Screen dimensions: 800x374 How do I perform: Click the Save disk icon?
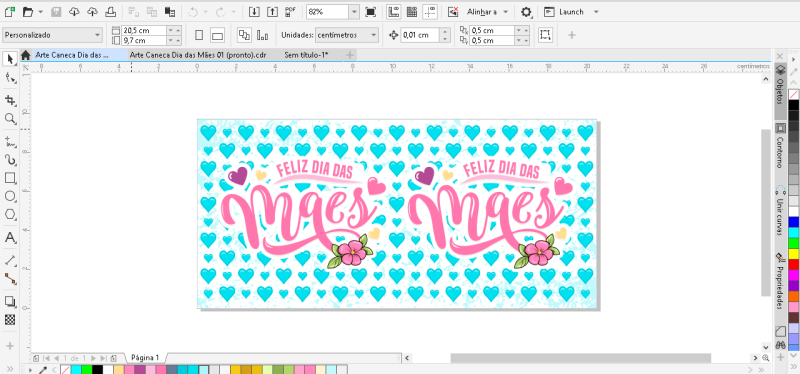56,12
